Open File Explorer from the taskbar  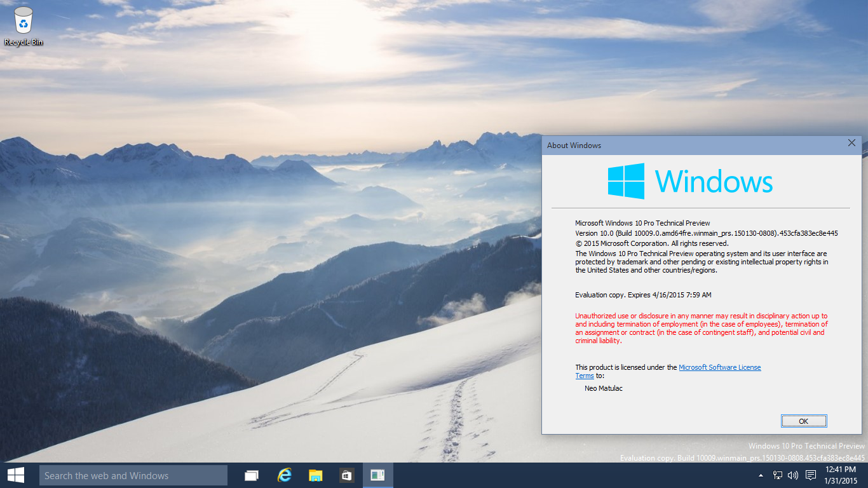[315, 475]
